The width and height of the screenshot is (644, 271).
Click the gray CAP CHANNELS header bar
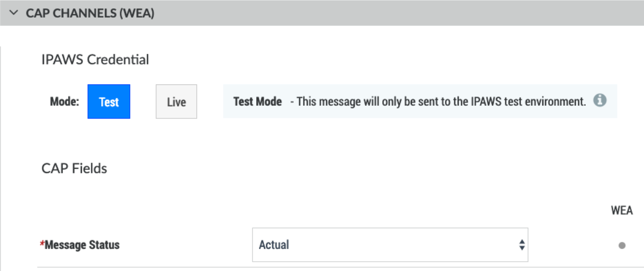[x=322, y=13]
